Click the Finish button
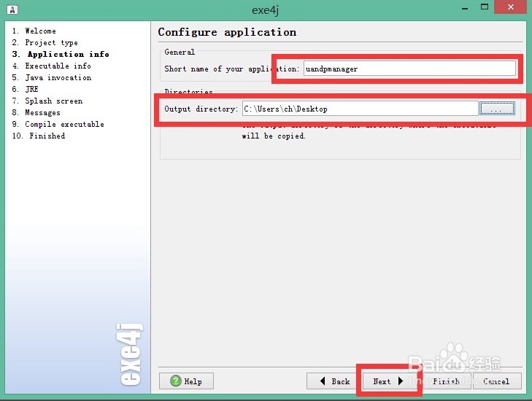 [x=445, y=381]
